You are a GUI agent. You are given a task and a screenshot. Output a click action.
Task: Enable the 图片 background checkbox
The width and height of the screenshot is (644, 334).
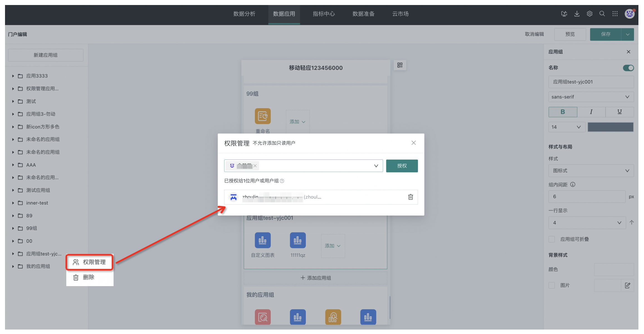click(x=552, y=285)
